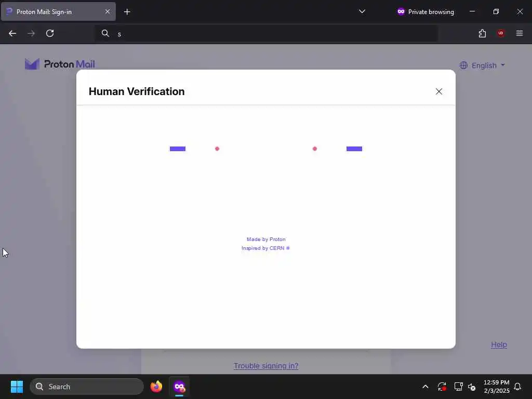Minimize the browser window
532x399 pixels.
pyautogui.click(x=472, y=11)
